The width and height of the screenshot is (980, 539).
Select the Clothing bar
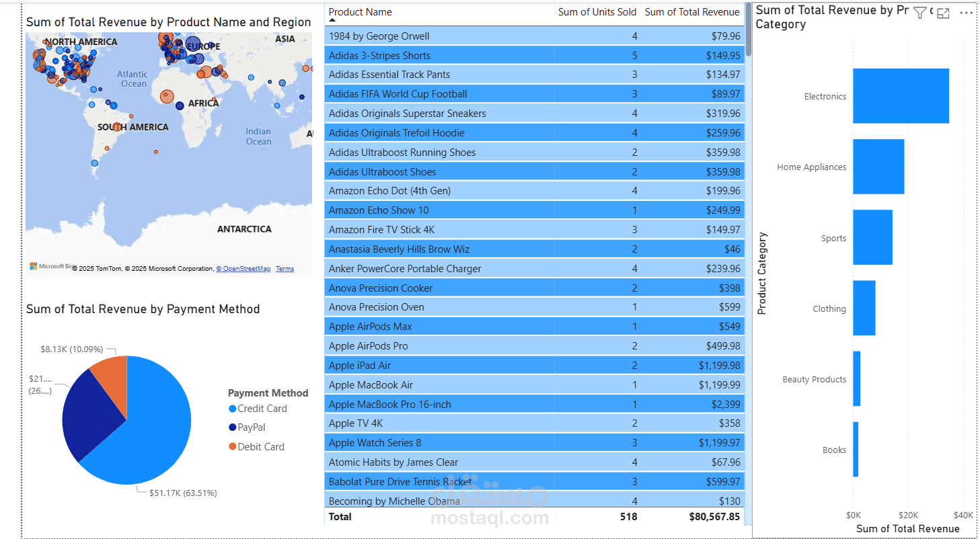point(864,308)
